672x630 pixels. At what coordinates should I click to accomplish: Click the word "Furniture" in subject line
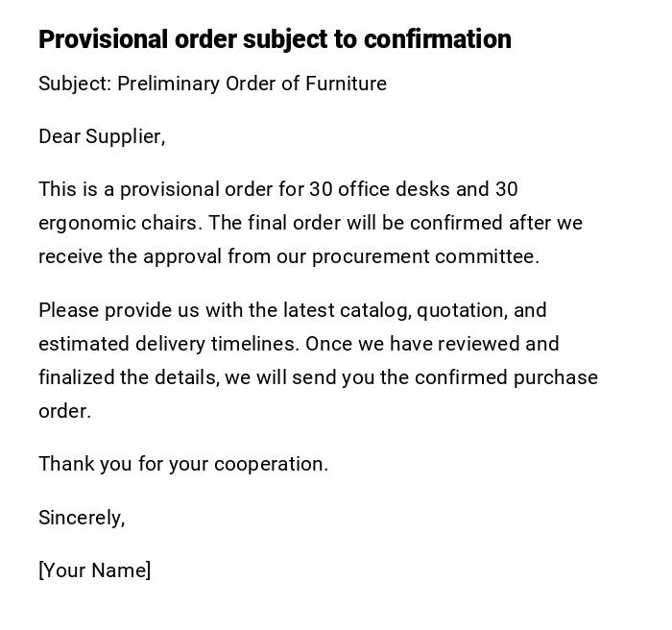(346, 84)
